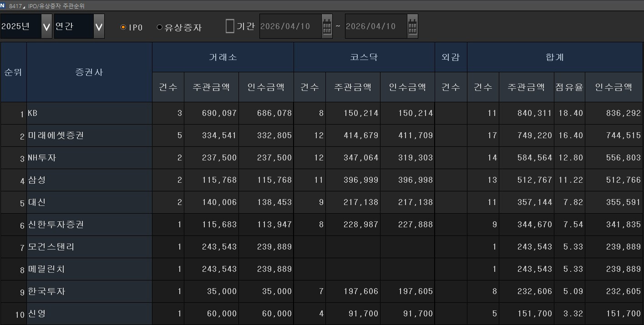Click the 거래소 group header
Image resolution: width=644 pixels, height=325 pixels.
coord(223,57)
